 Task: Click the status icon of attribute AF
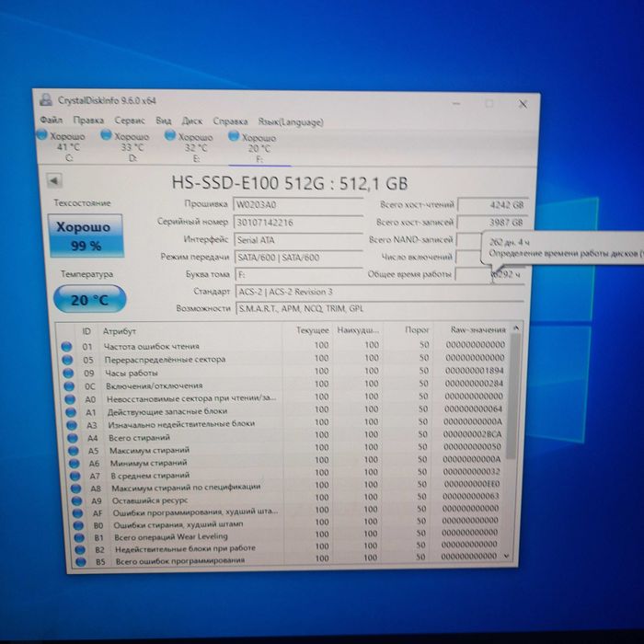pos(77,513)
